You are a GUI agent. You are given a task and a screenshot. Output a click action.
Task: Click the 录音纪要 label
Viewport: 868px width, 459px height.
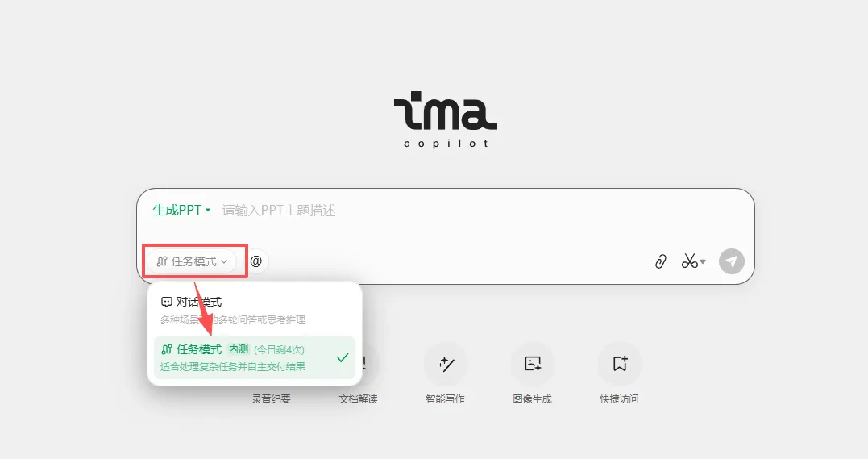(x=272, y=399)
